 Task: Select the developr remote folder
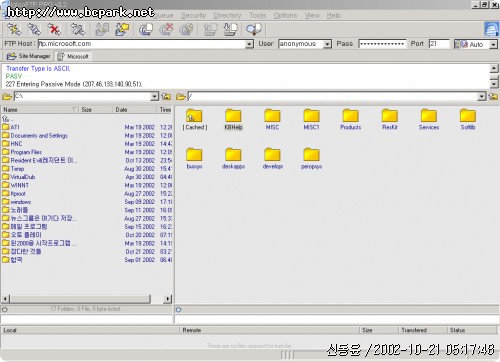pyautogui.click(x=273, y=158)
